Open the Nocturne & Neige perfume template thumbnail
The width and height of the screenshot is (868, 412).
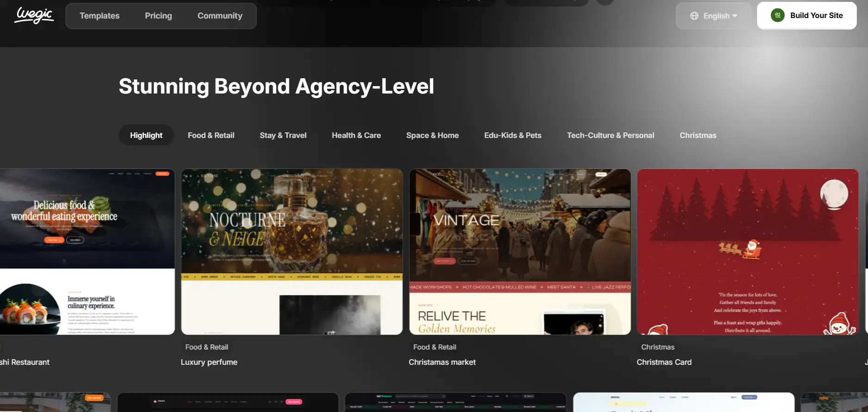pyautogui.click(x=292, y=251)
